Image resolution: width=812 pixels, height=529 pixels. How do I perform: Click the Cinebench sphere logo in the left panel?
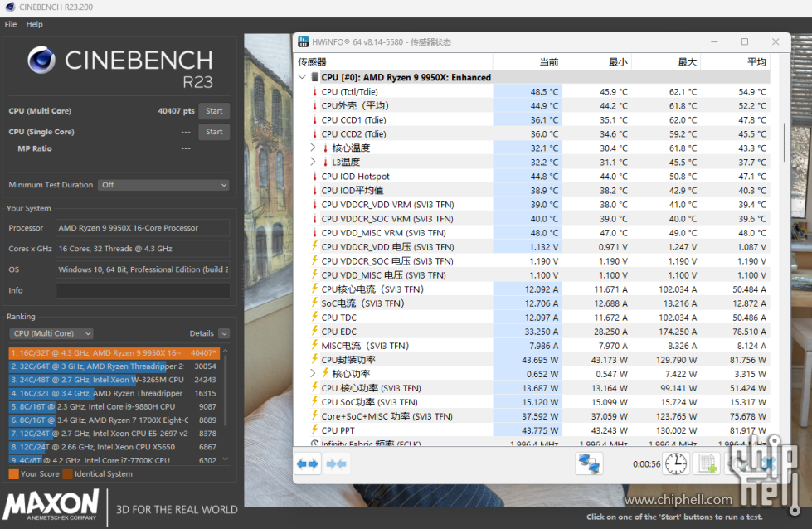pos(41,60)
